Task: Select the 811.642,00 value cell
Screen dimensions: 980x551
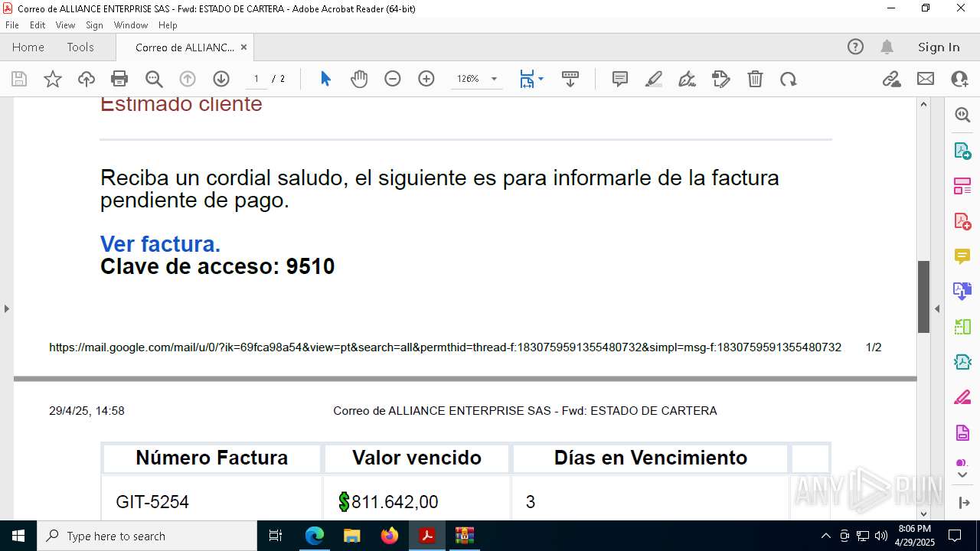Action: [416, 502]
